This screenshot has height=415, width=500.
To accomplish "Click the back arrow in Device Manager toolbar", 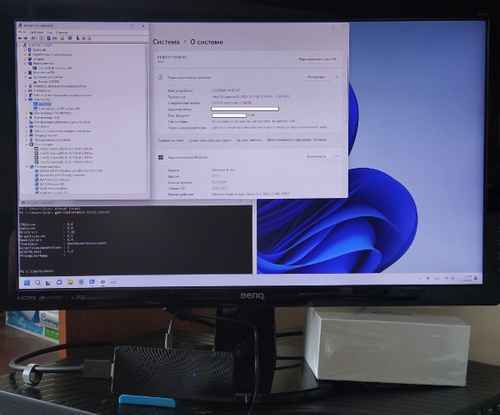I will tap(20, 39).
